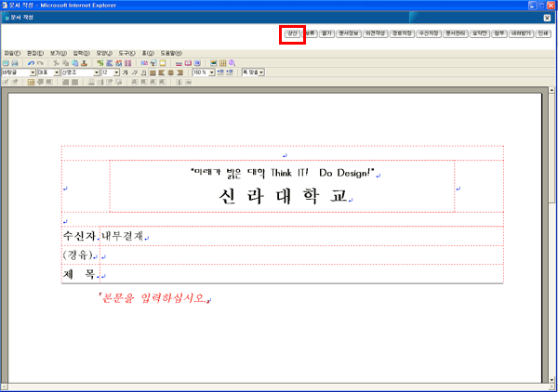558x392 pixels.
Task: Click the 열기 open button
Action: pos(326,33)
